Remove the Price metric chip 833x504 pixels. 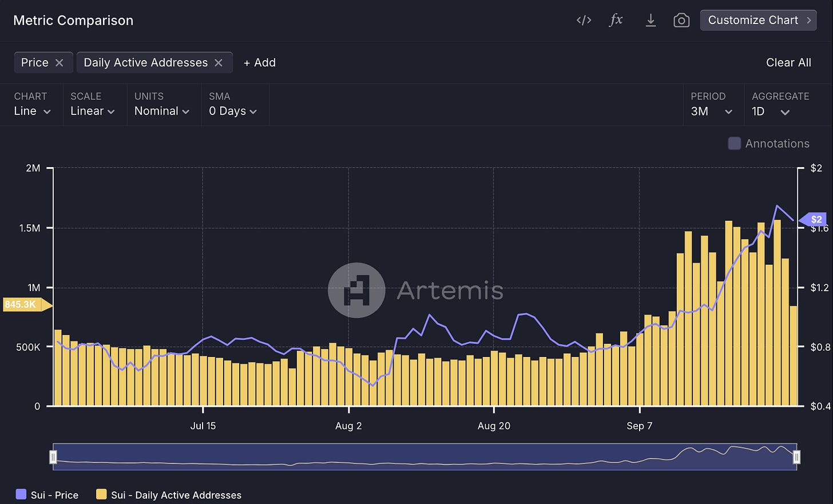tap(59, 63)
